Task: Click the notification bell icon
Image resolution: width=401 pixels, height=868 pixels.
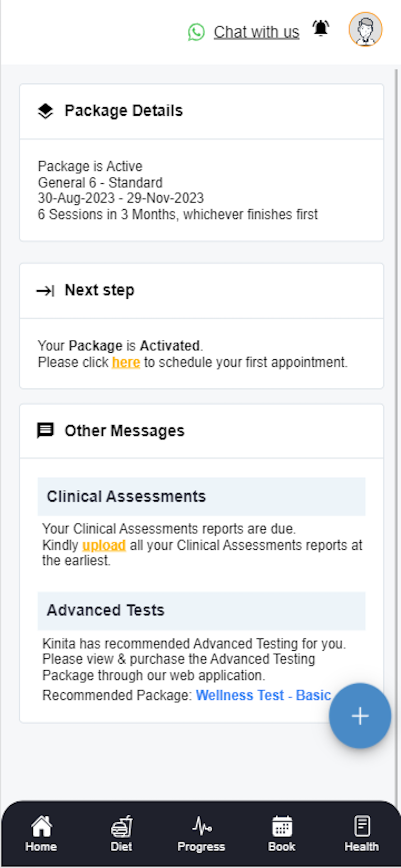Action: click(321, 28)
